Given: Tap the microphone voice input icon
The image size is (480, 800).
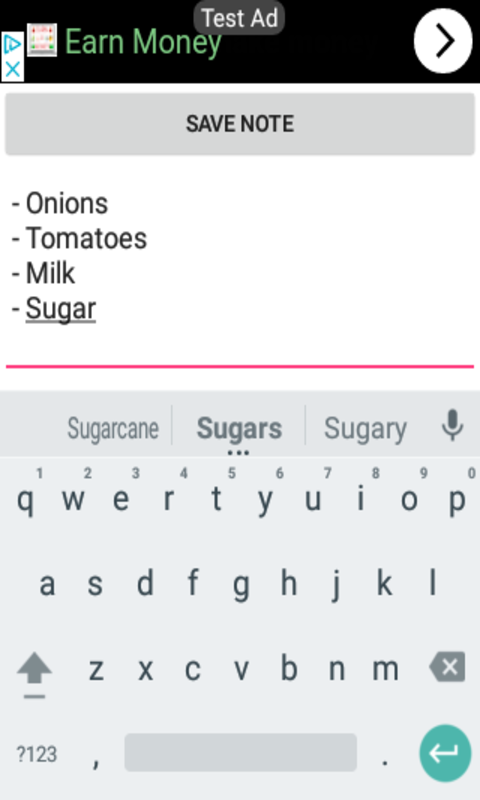Looking at the screenshot, I should point(452,426).
